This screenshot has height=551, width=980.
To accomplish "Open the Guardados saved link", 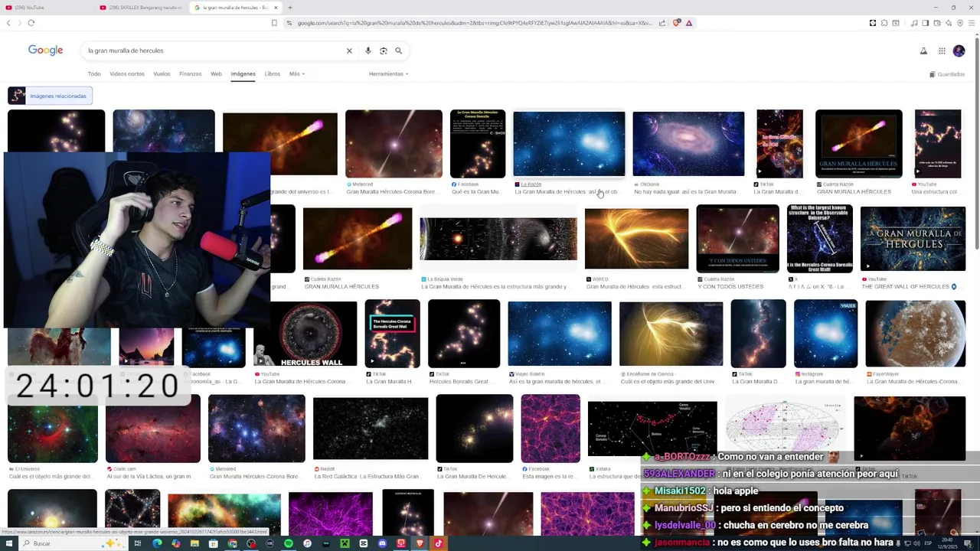I will (x=947, y=74).
